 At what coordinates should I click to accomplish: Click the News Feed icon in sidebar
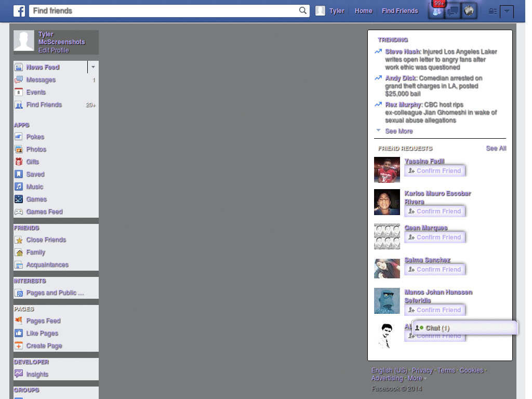pyautogui.click(x=19, y=67)
